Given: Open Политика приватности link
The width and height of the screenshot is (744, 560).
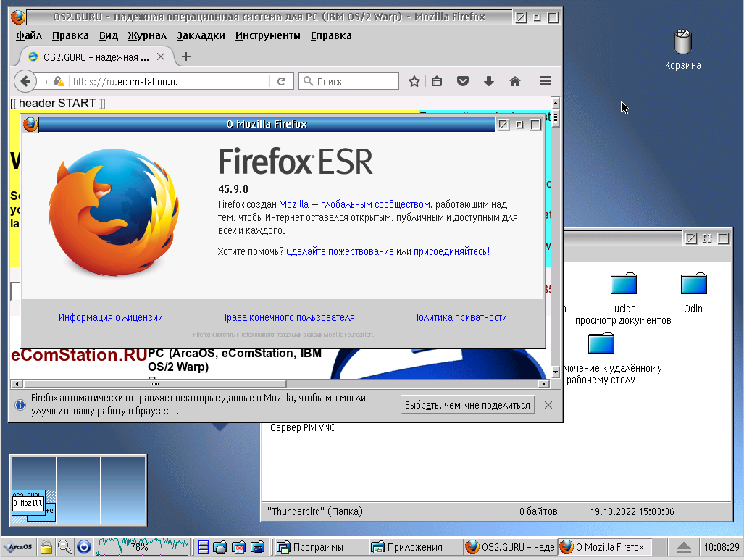Looking at the screenshot, I should click(x=460, y=317).
